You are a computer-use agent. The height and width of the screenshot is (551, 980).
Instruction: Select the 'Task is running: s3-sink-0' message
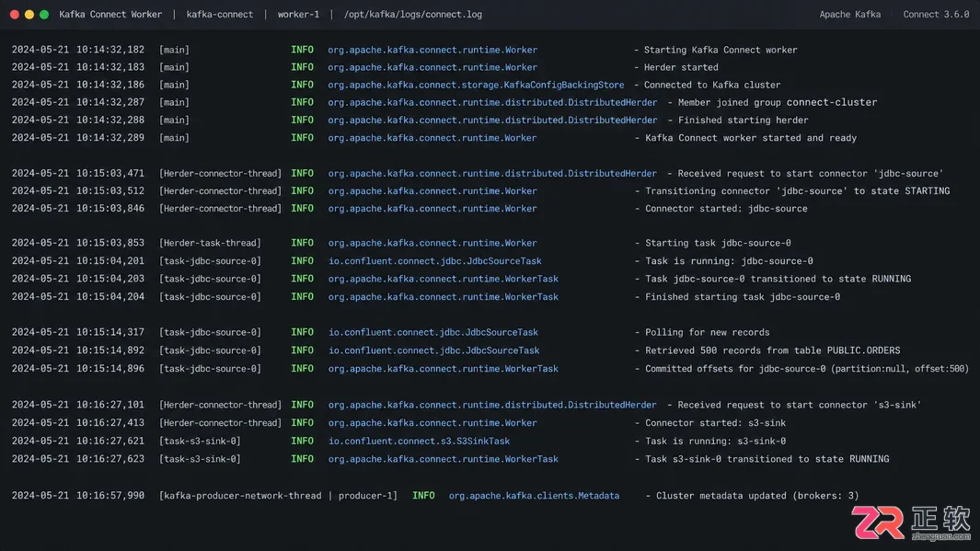tap(716, 441)
